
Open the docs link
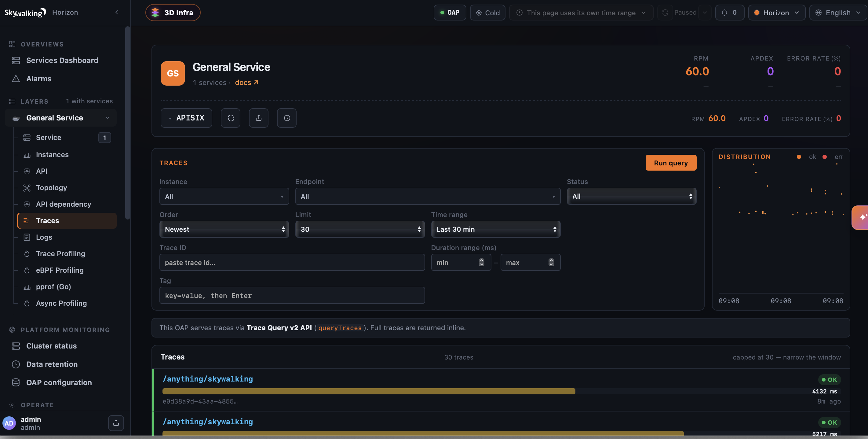point(246,82)
